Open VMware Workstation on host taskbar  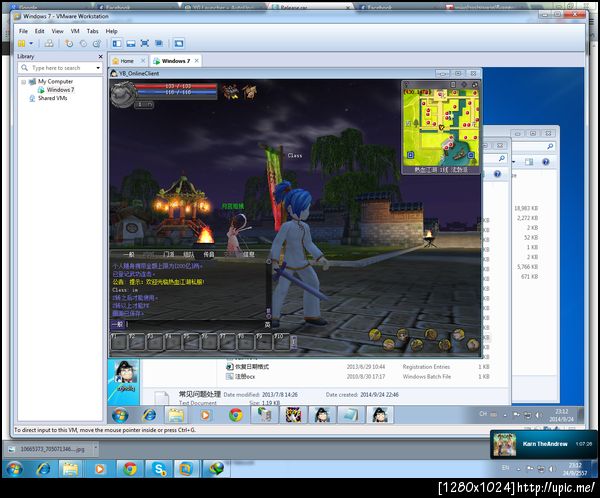click(x=186, y=469)
